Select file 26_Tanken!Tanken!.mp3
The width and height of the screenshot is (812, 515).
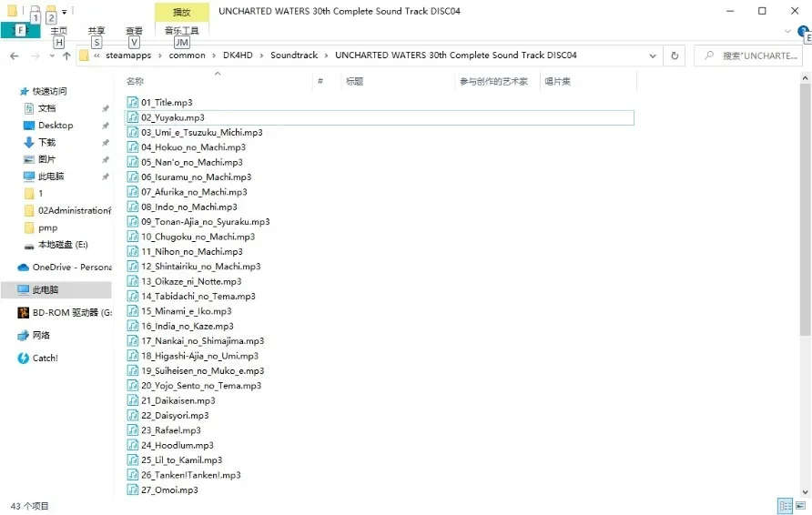point(190,475)
